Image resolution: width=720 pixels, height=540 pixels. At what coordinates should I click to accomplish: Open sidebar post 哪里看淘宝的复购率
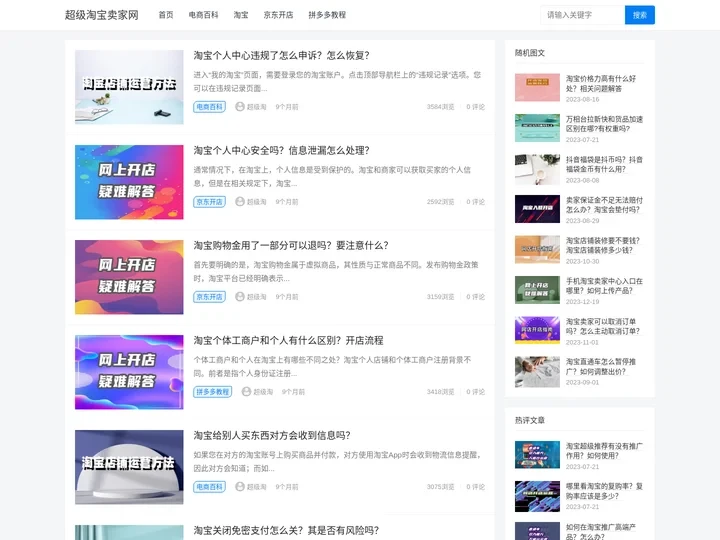(x=604, y=491)
